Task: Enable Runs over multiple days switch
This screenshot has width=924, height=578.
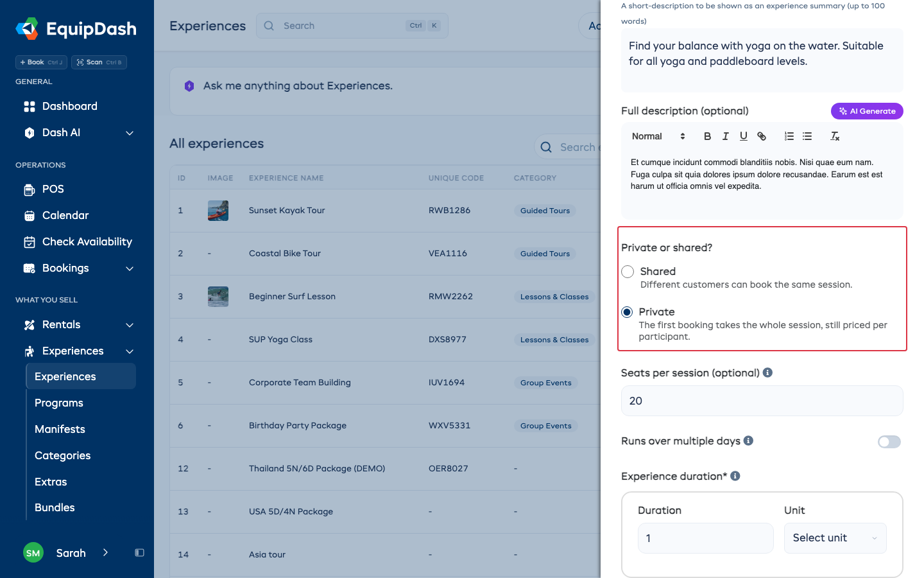Action: coord(889,442)
